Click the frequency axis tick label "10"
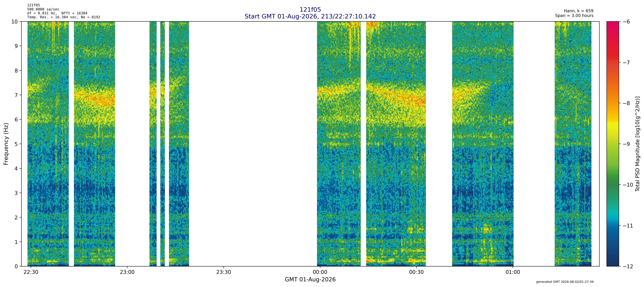The width and height of the screenshot is (644, 287). pyautogui.click(x=15, y=22)
